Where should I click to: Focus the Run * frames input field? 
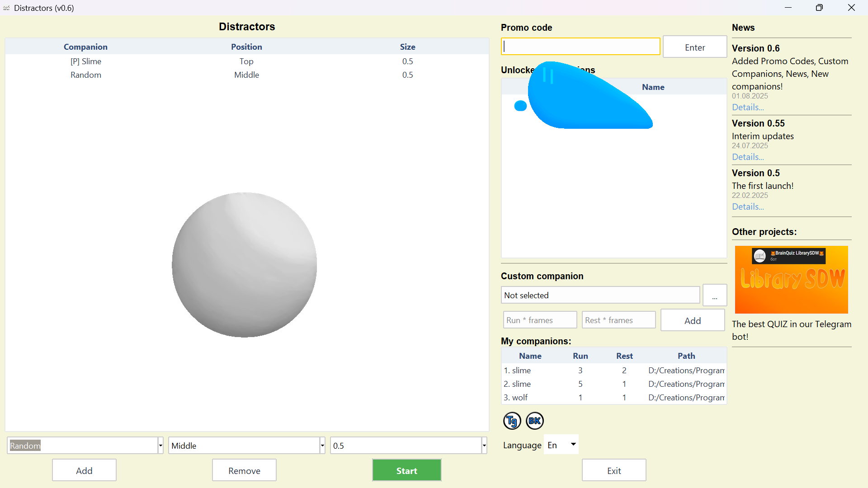tap(540, 320)
